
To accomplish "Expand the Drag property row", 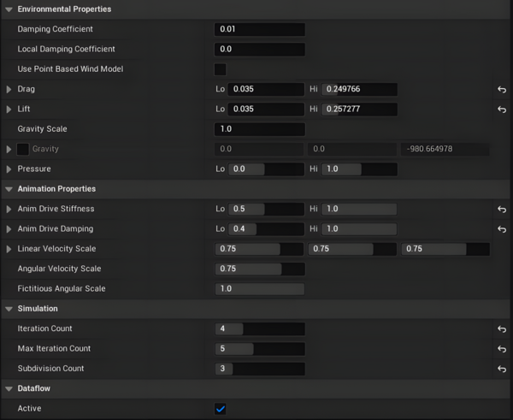I will click(x=9, y=89).
